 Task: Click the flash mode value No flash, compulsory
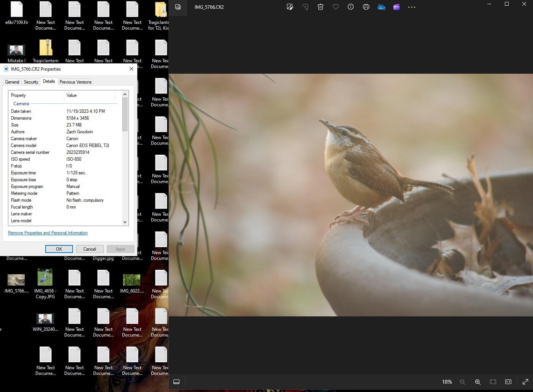(85, 200)
